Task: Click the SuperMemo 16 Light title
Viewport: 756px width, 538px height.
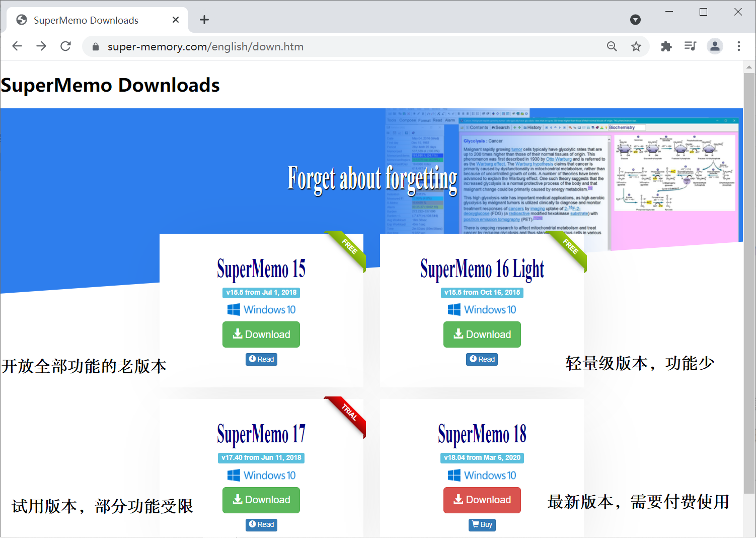Action: click(x=482, y=269)
